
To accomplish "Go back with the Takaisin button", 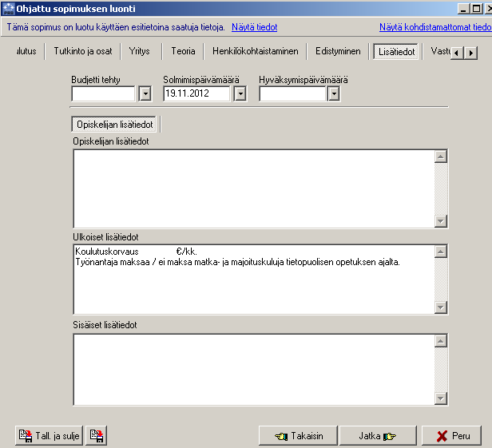I will pyautogui.click(x=298, y=435).
